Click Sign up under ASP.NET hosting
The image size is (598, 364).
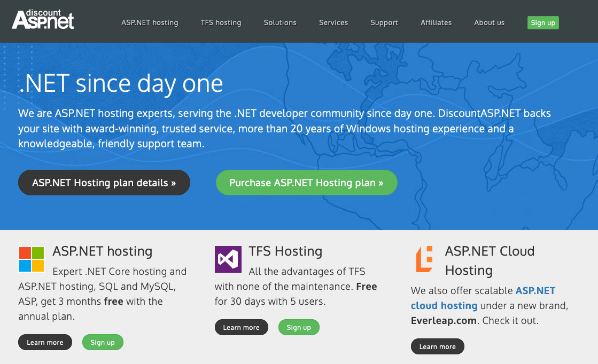103,342
